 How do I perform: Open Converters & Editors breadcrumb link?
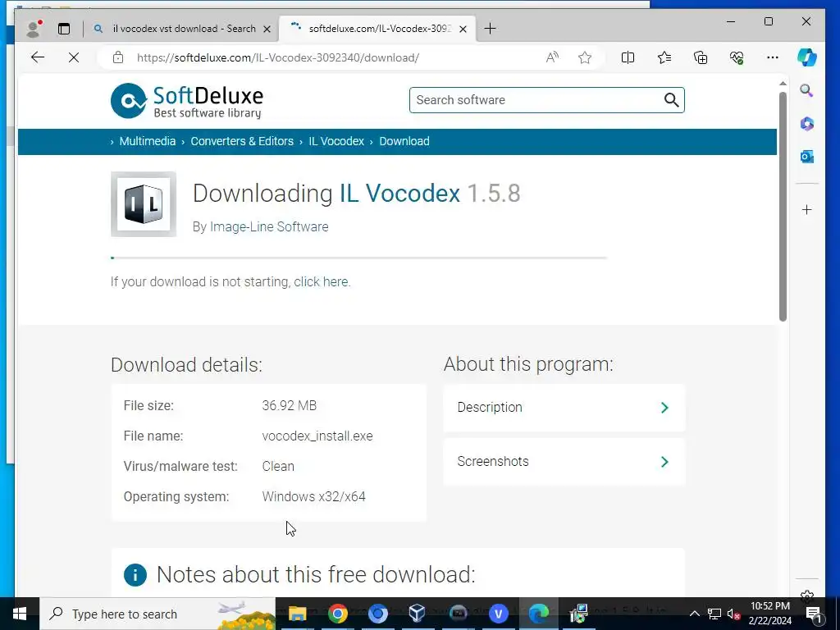coord(242,141)
